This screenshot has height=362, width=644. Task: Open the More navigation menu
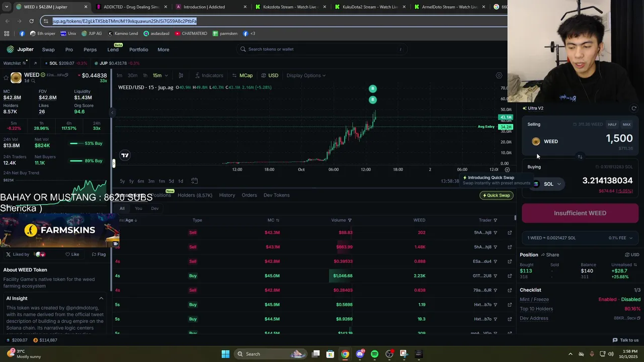point(163,50)
